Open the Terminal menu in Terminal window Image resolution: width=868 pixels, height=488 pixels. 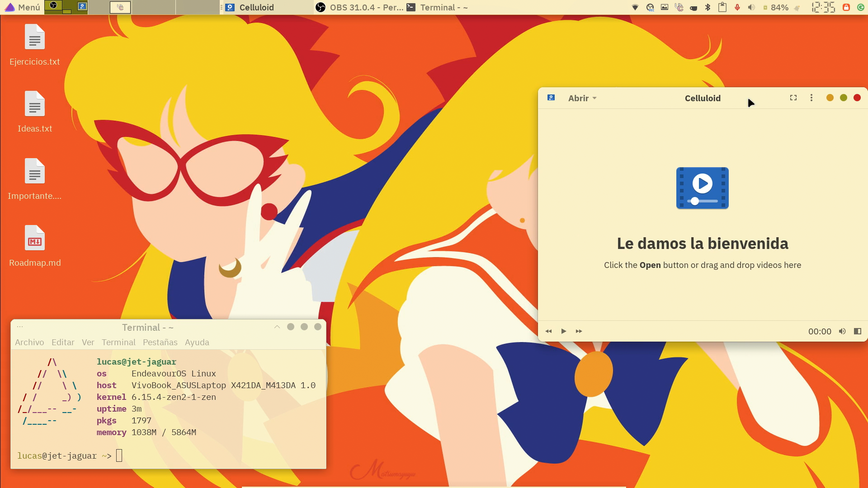tap(118, 343)
